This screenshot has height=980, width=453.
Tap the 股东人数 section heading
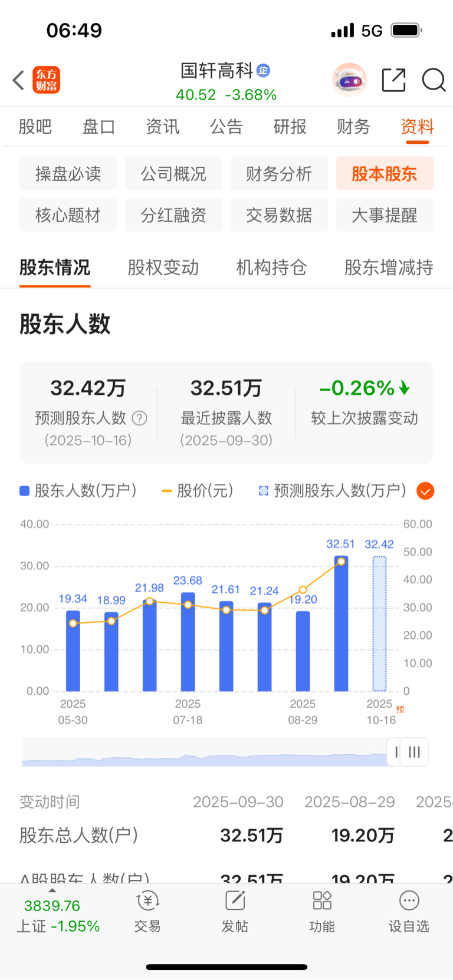click(65, 324)
